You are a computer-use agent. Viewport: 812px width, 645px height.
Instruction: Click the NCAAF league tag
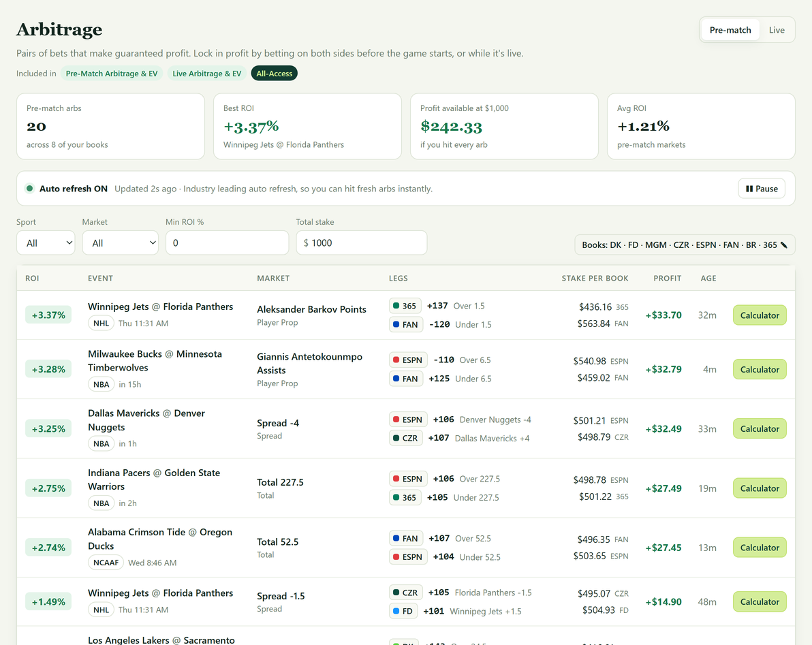106,563
